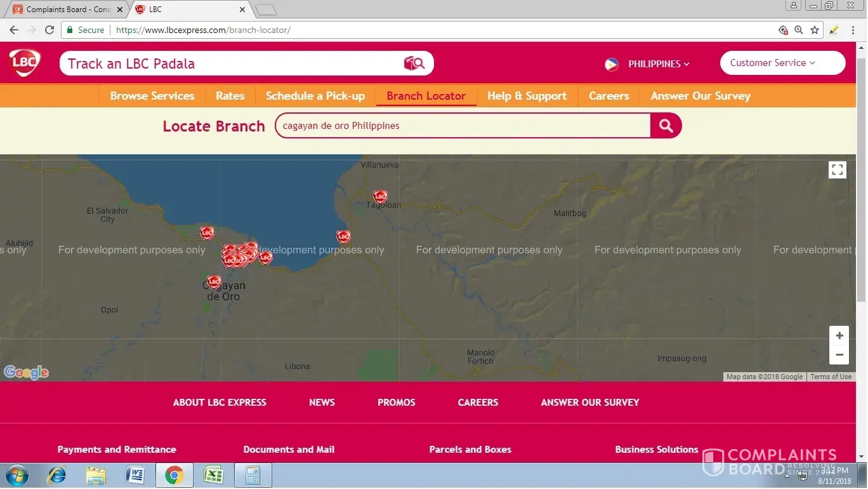Click the Rates menu item

tap(230, 96)
